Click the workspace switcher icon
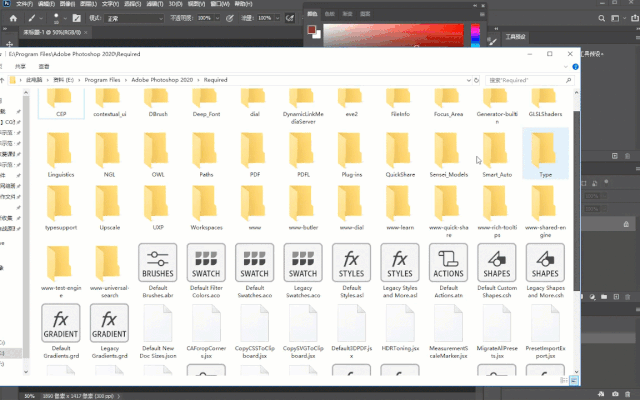This screenshot has height=400, width=640. pyautogui.click(x=615, y=18)
